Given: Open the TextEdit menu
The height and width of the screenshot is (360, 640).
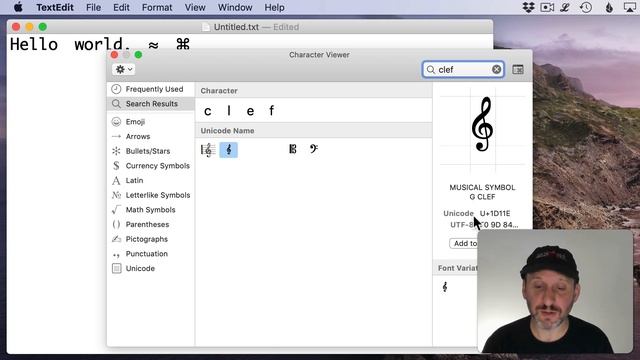Looking at the screenshot, I should pos(55,7).
